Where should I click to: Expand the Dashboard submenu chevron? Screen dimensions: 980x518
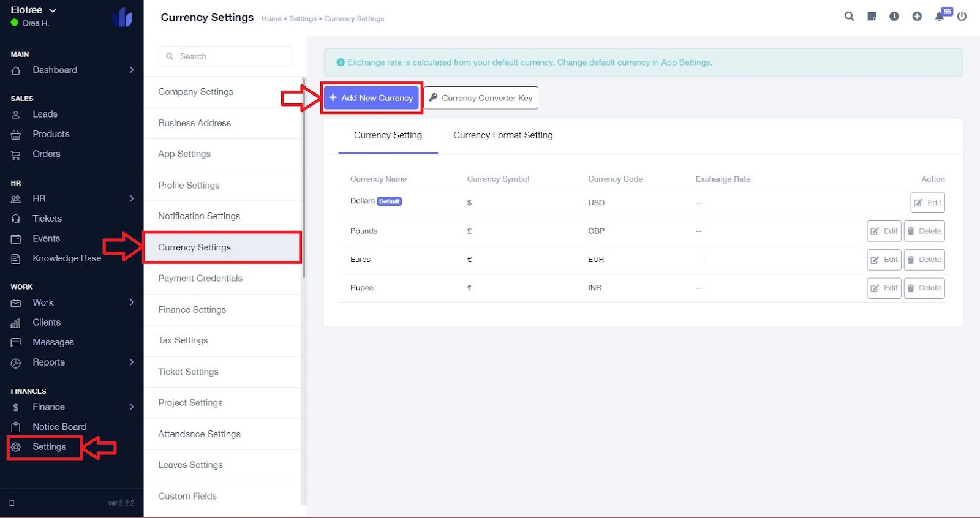pyautogui.click(x=132, y=70)
